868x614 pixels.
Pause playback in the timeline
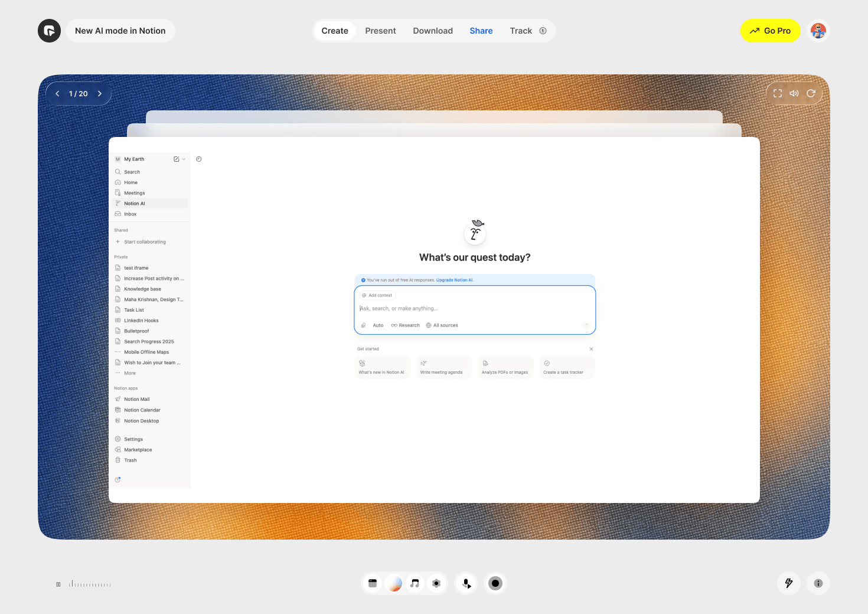(x=58, y=584)
